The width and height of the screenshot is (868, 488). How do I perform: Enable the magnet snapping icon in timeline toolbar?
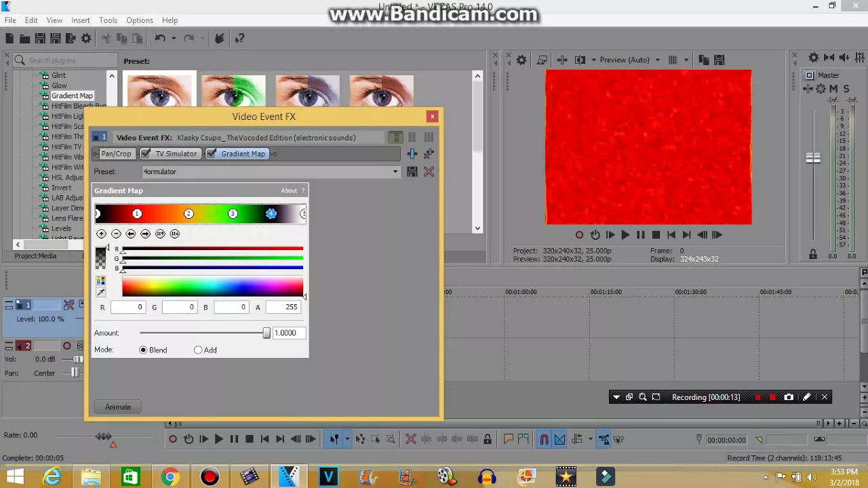(544, 439)
